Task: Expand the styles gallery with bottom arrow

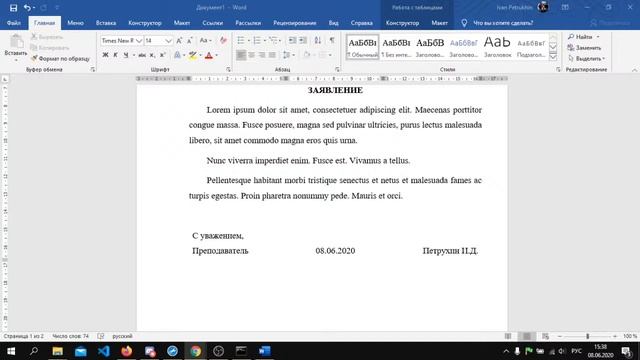Action: (553, 56)
